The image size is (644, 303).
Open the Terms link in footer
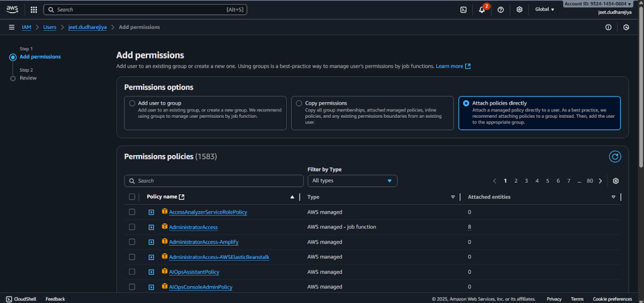pos(577,299)
